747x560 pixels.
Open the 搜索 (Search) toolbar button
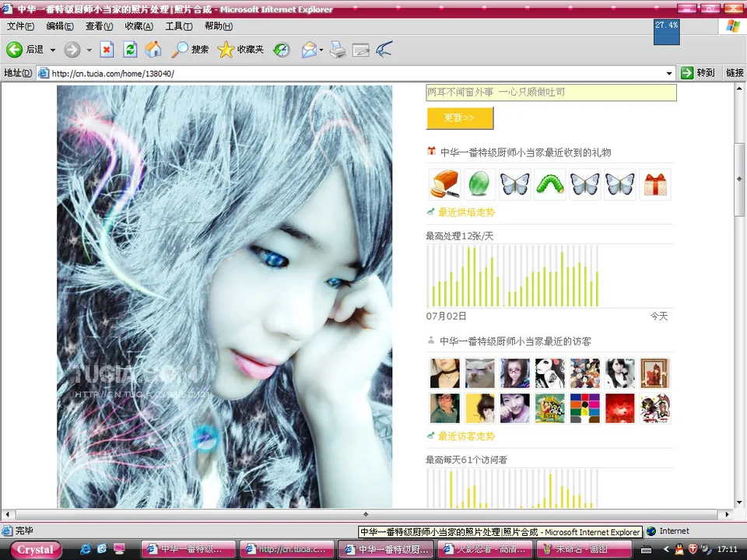coord(191,50)
